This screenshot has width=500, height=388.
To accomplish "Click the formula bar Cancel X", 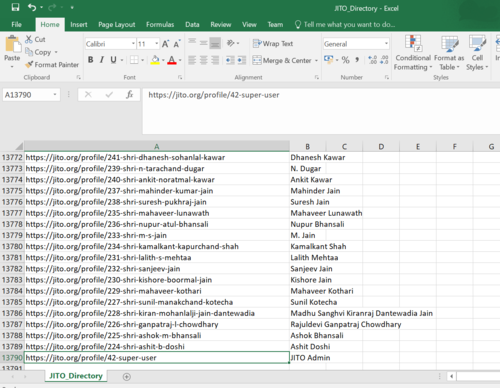I will click(x=88, y=95).
